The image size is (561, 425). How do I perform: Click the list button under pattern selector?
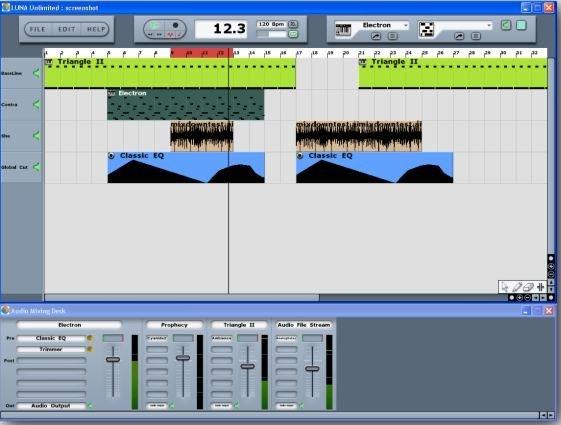click(x=475, y=36)
